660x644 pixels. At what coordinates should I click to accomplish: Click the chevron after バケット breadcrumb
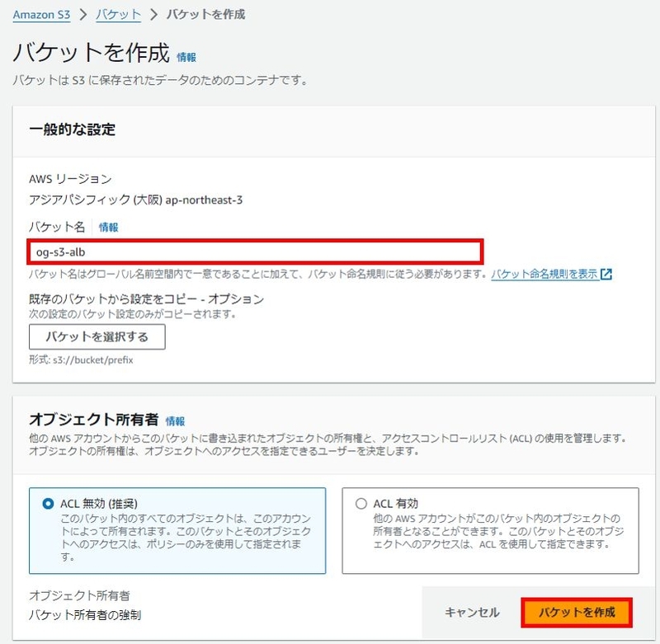coord(153,15)
